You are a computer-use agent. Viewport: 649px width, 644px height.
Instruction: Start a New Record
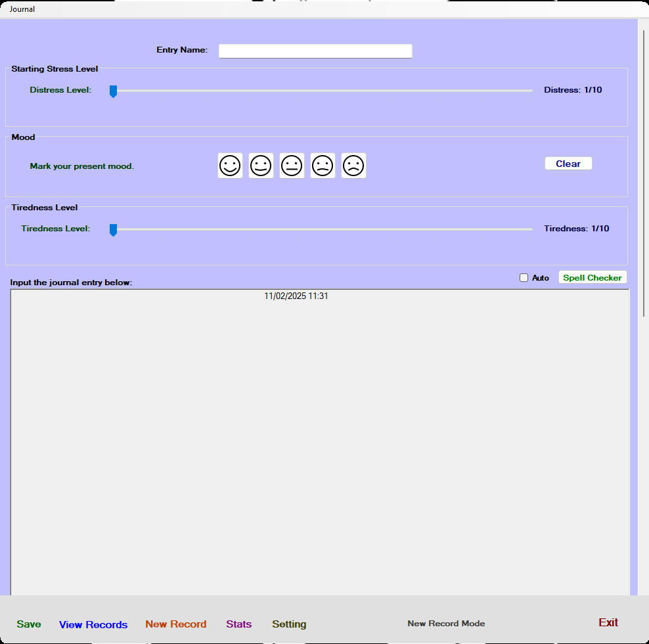click(175, 624)
